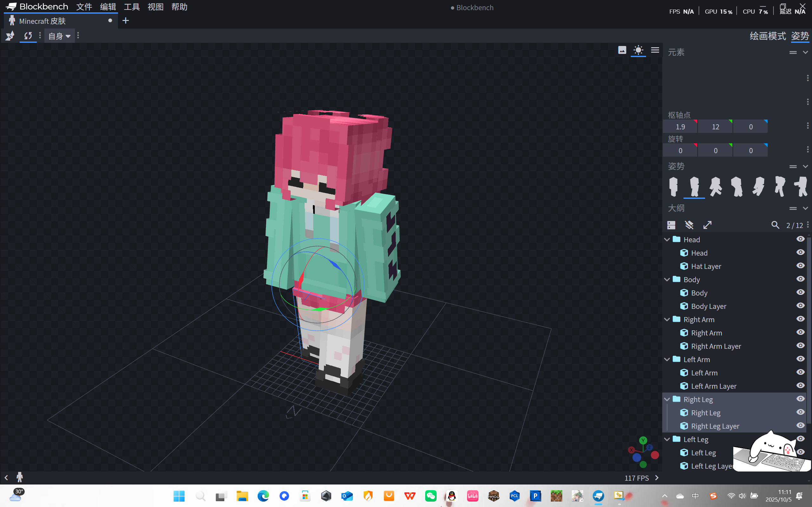Open the 自身 transform space dropdown
Image resolution: width=812 pixels, height=507 pixels.
(59, 36)
